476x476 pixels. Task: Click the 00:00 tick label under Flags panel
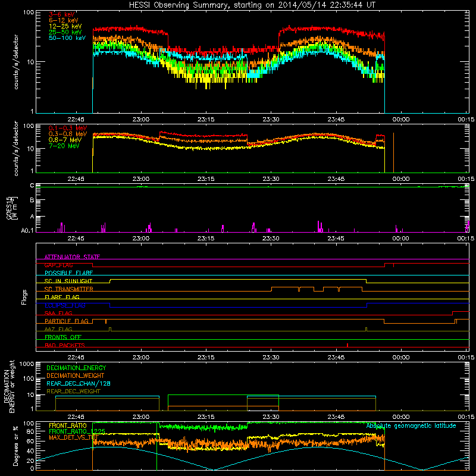tap(400, 358)
